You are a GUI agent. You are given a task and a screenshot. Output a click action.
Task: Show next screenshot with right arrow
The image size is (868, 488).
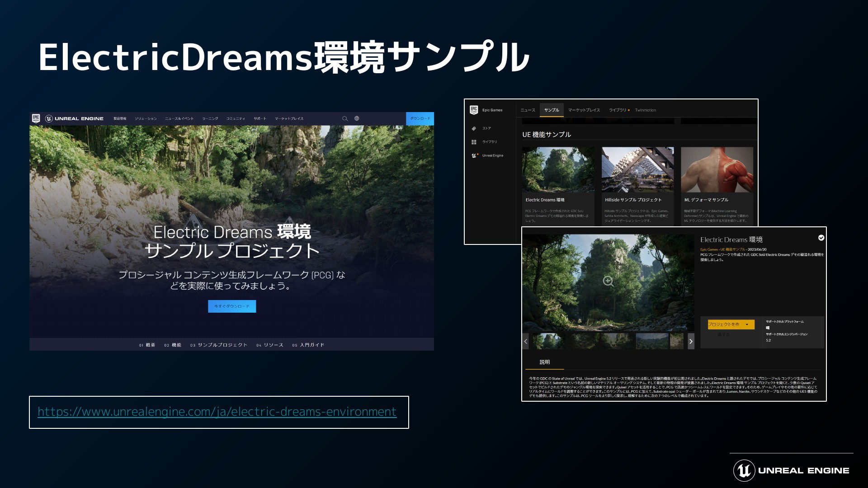point(691,341)
